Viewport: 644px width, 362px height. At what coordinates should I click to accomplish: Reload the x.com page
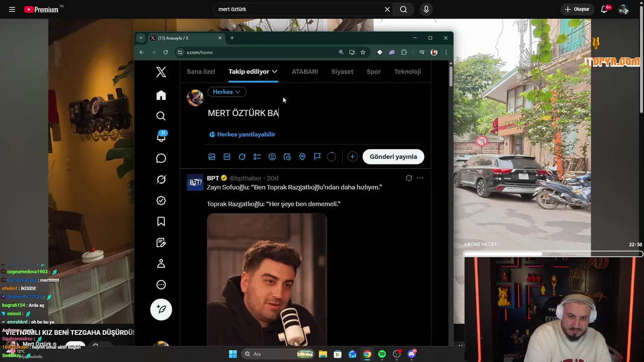pyautogui.click(x=166, y=52)
